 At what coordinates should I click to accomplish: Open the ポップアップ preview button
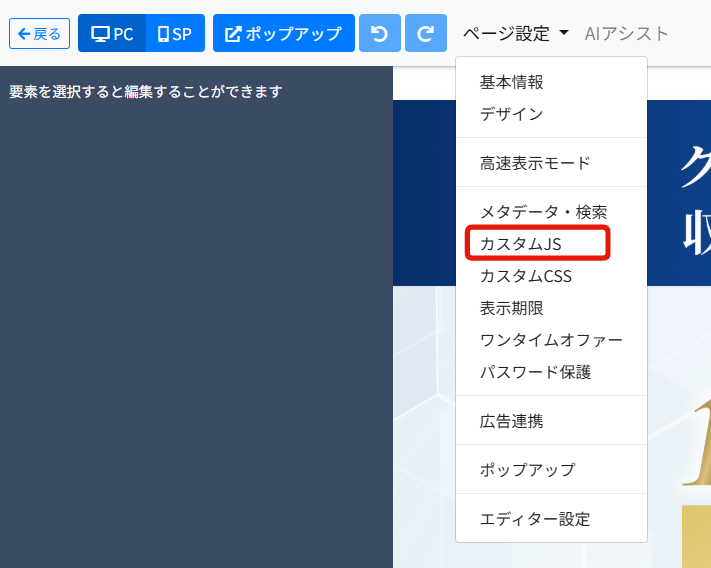coord(284,33)
